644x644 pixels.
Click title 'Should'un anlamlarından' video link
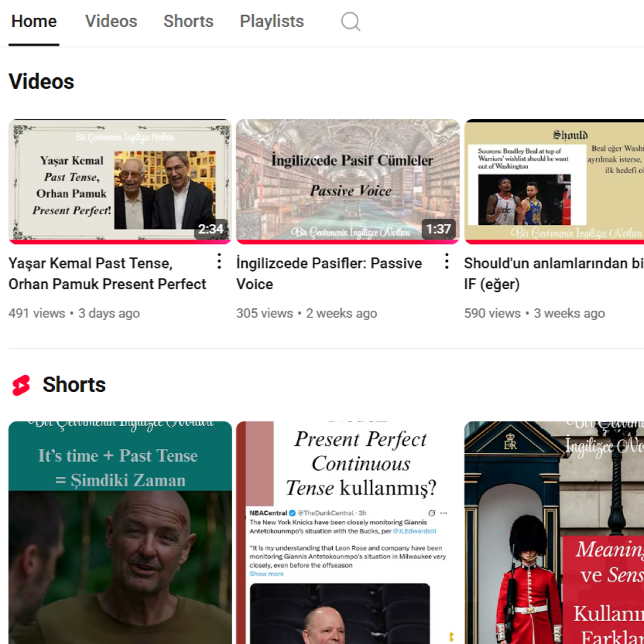click(x=554, y=274)
